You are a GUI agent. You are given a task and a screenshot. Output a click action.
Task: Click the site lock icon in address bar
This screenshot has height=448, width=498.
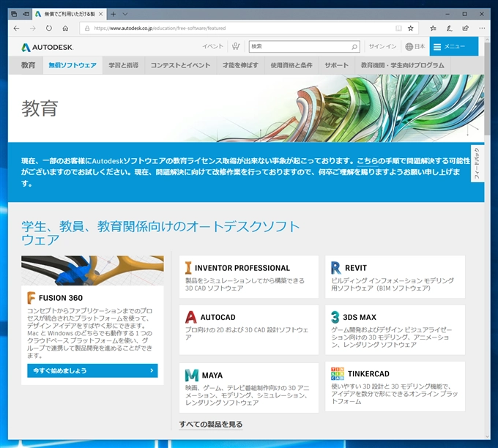coord(87,29)
